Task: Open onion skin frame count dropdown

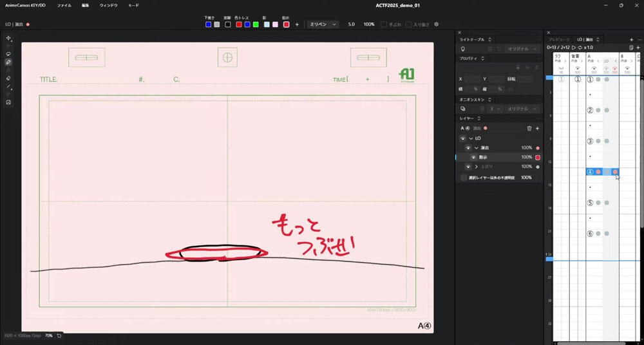Action: click(495, 109)
